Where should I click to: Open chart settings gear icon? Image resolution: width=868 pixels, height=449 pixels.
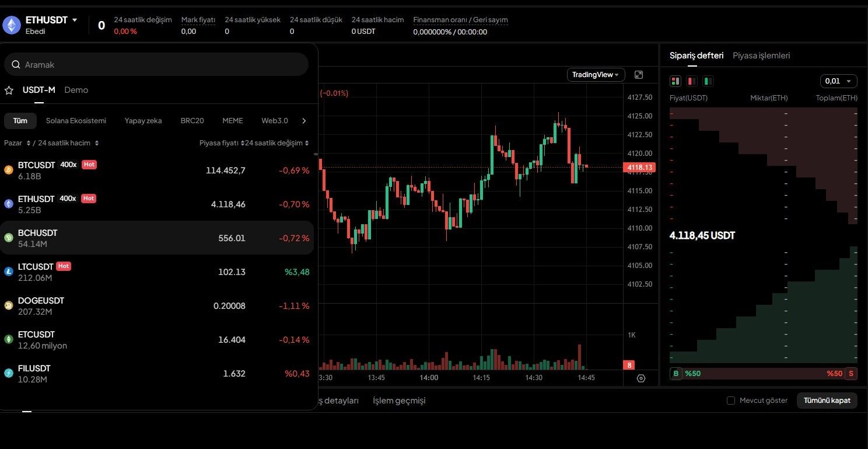click(641, 378)
